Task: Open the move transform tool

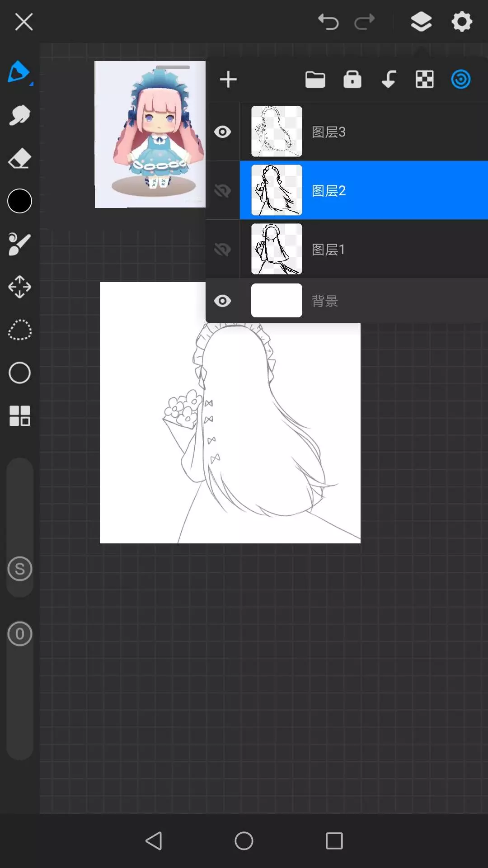Action: [x=19, y=287]
